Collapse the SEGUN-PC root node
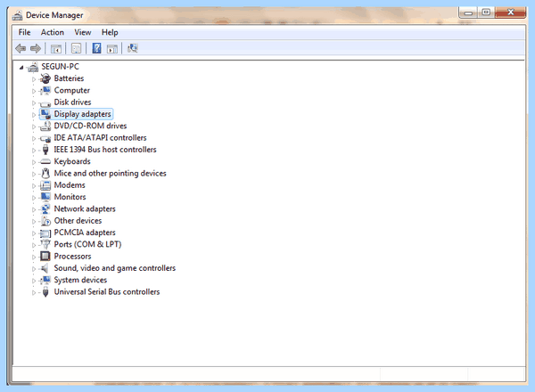This screenshot has height=392, width=535. point(21,68)
